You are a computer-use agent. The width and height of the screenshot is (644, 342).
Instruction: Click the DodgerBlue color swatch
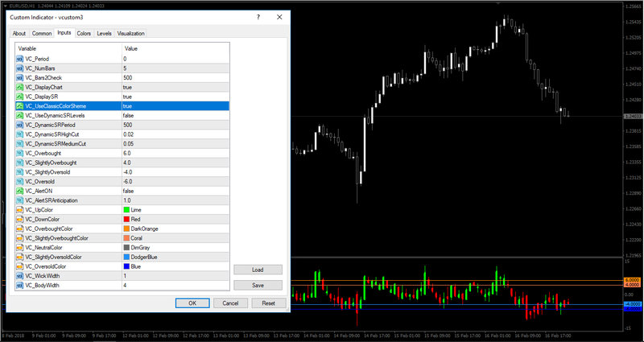click(x=126, y=257)
